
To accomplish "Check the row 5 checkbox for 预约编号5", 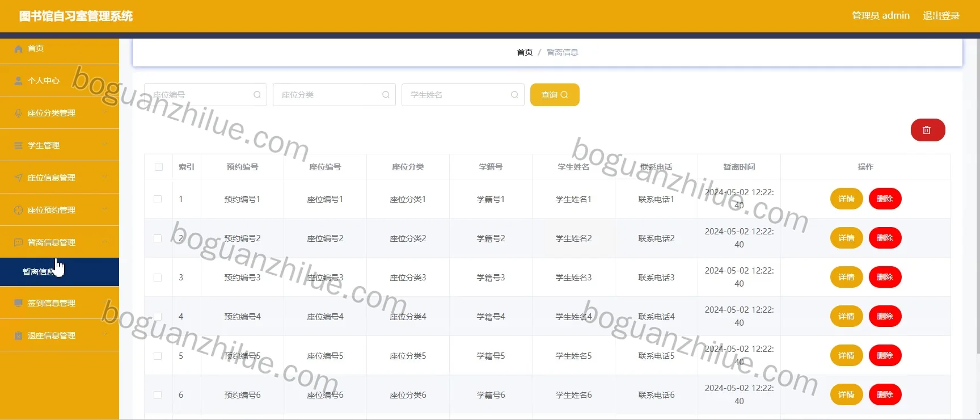I will (x=158, y=356).
